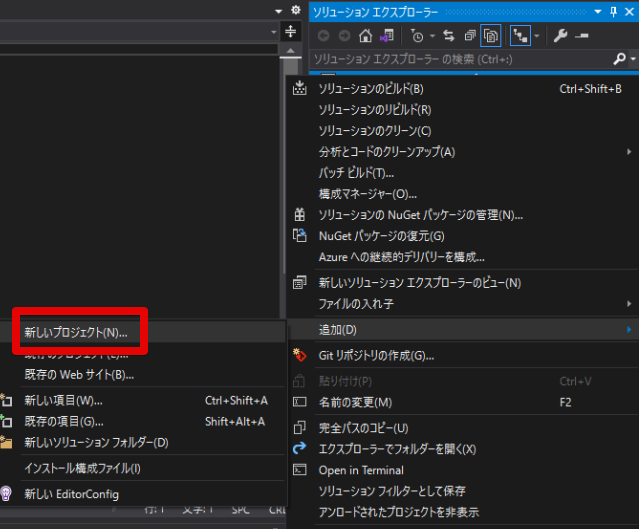Open 構成マネージャー(O)...

462,194
